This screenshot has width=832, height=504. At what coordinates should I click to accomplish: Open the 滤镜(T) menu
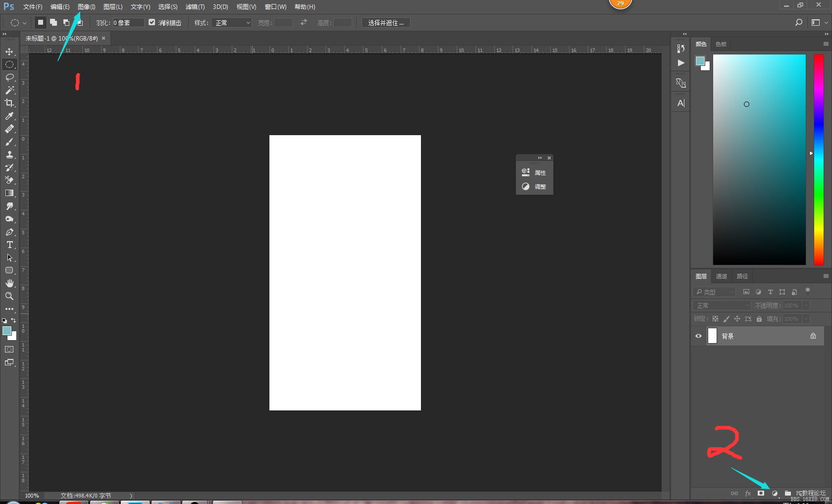click(195, 7)
